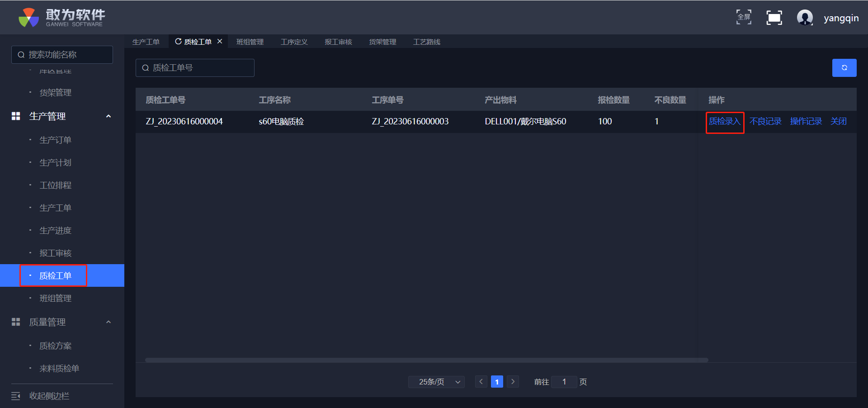Open the 25条/页 page size dropdown
Screen dimensions: 868x408
(436, 382)
